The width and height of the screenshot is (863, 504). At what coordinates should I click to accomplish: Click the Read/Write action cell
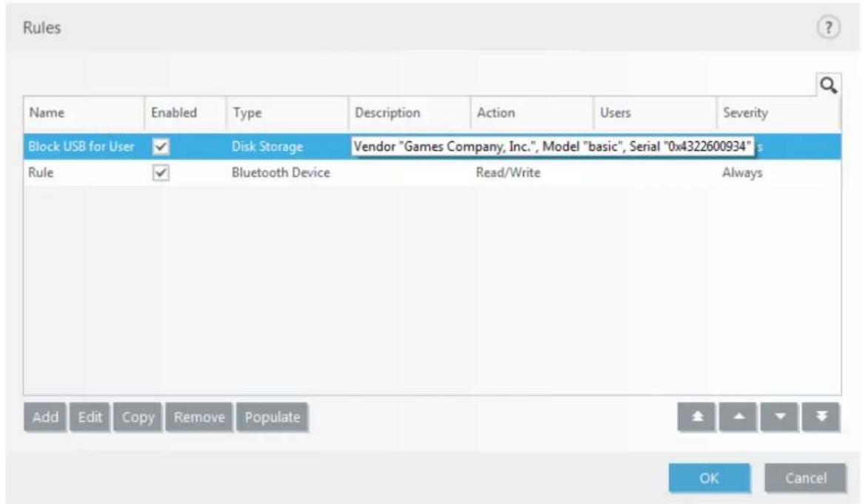tap(508, 172)
